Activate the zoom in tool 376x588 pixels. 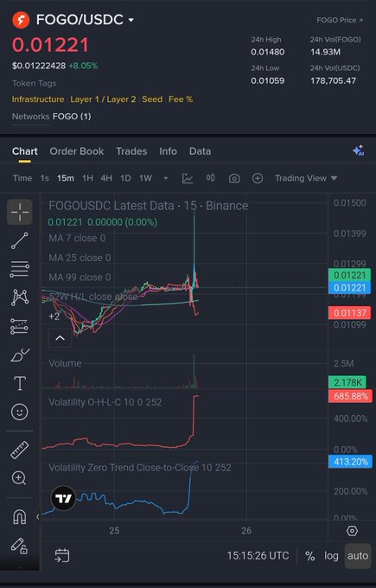point(19,478)
